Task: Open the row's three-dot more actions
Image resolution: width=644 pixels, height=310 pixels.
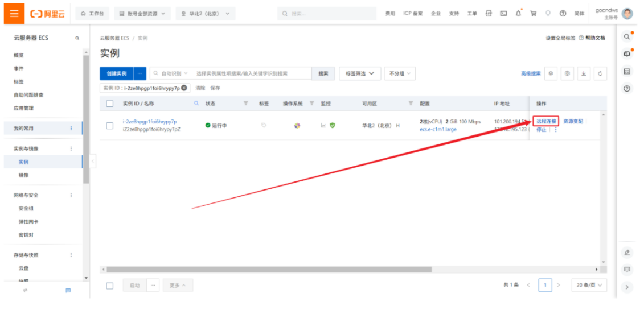Action: 556,130
